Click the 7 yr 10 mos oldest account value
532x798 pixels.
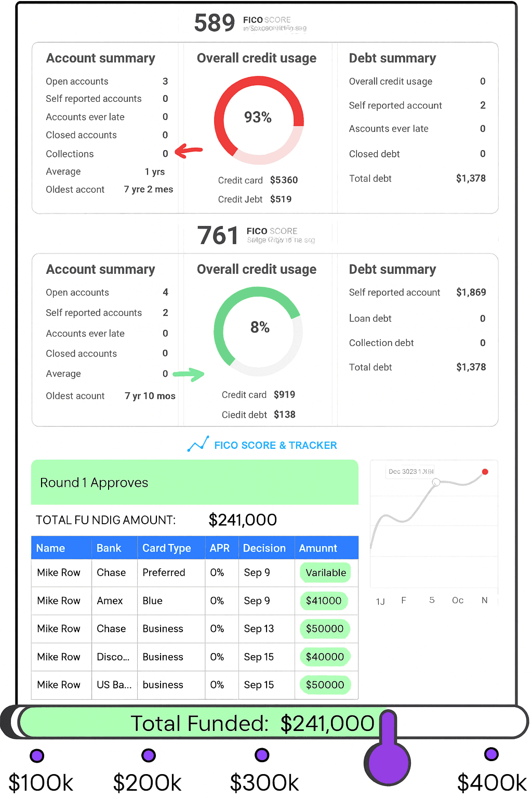click(150, 396)
